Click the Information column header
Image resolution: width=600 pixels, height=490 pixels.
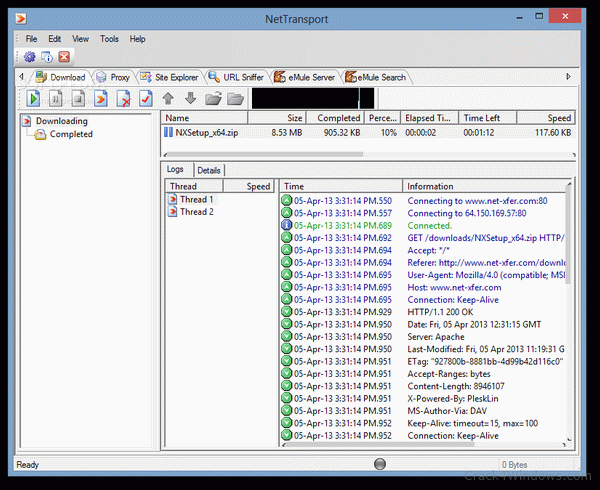click(484, 186)
